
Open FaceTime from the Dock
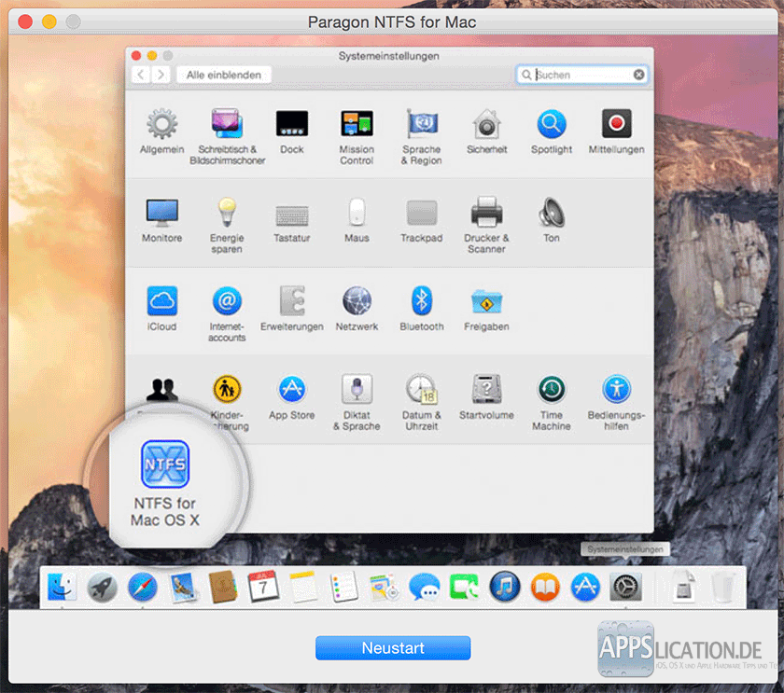coord(465,587)
